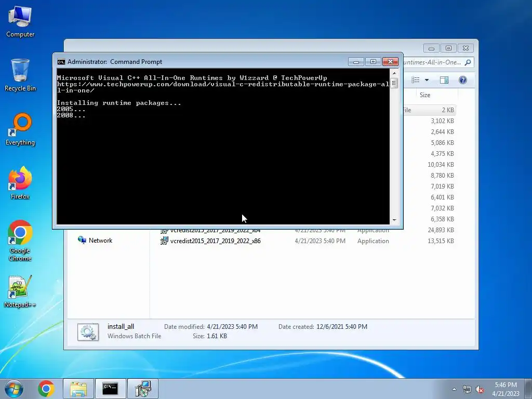Open the Recycle Bin desktop icon
This screenshot has width=532, height=399.
coord(20,75)
